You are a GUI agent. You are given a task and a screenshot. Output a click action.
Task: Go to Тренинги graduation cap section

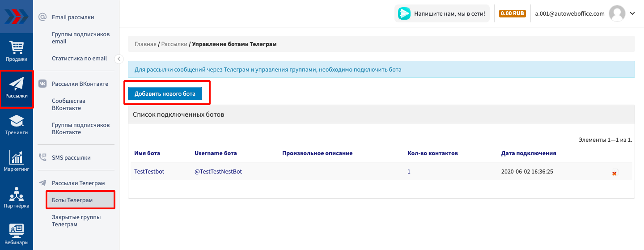17,125
